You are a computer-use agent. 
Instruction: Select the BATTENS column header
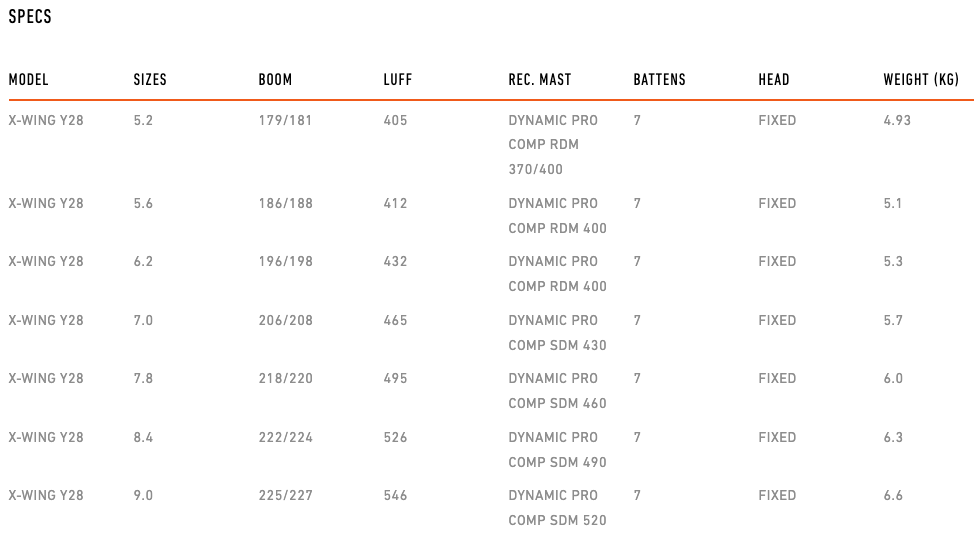pyautogui.click(x=659, y=80)
